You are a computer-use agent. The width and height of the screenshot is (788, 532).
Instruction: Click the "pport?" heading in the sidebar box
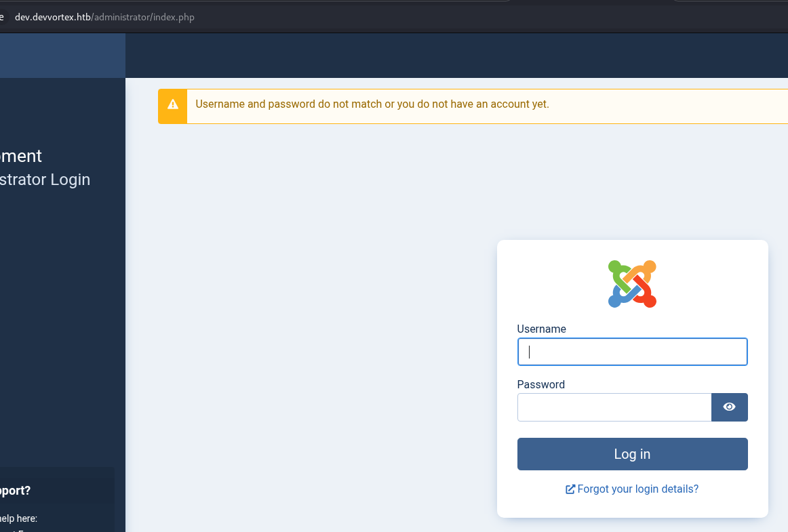point(15,491)
